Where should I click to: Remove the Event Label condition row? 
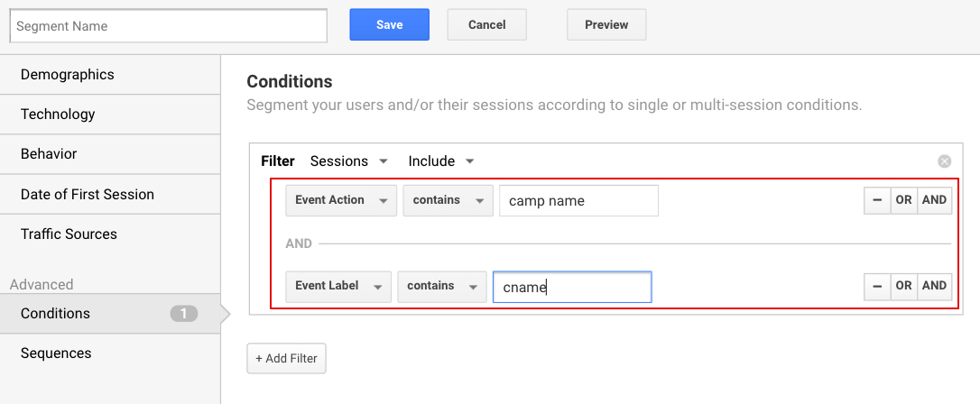click(877, 286)
